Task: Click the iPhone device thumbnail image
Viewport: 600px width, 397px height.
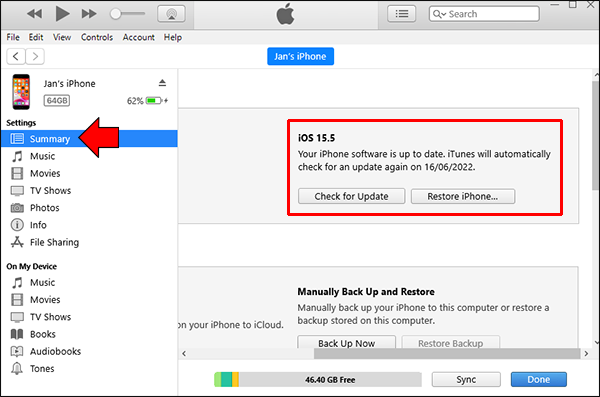Action: [x=21, y=92]
